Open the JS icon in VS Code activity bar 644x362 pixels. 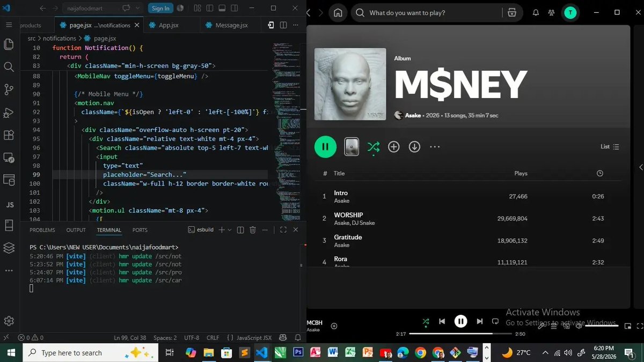(9, 205)
